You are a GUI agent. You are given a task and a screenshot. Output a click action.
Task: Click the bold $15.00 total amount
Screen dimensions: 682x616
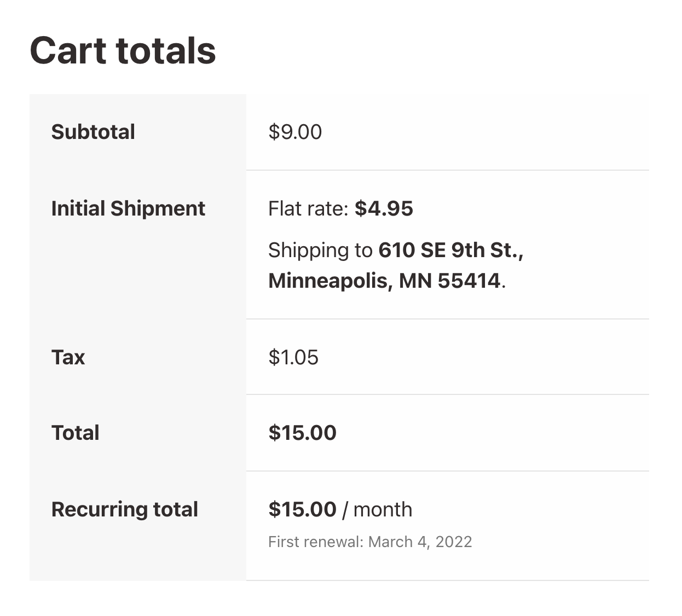tap(302, 433)
